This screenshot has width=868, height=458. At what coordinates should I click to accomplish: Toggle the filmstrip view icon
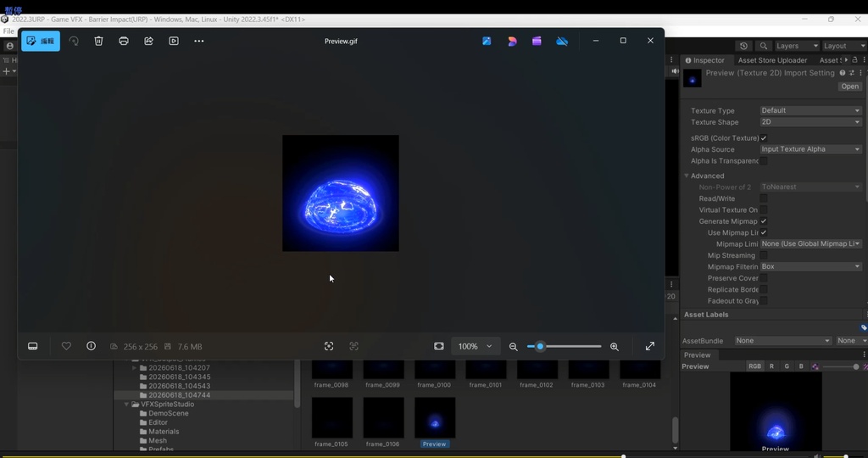tap(33, 346)
